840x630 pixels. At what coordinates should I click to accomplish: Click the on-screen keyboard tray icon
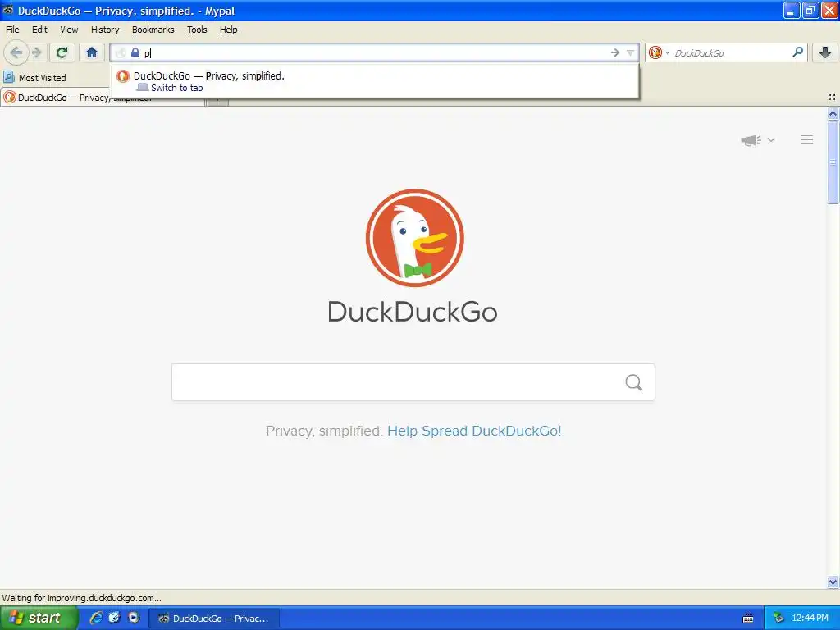pos(748,619)
